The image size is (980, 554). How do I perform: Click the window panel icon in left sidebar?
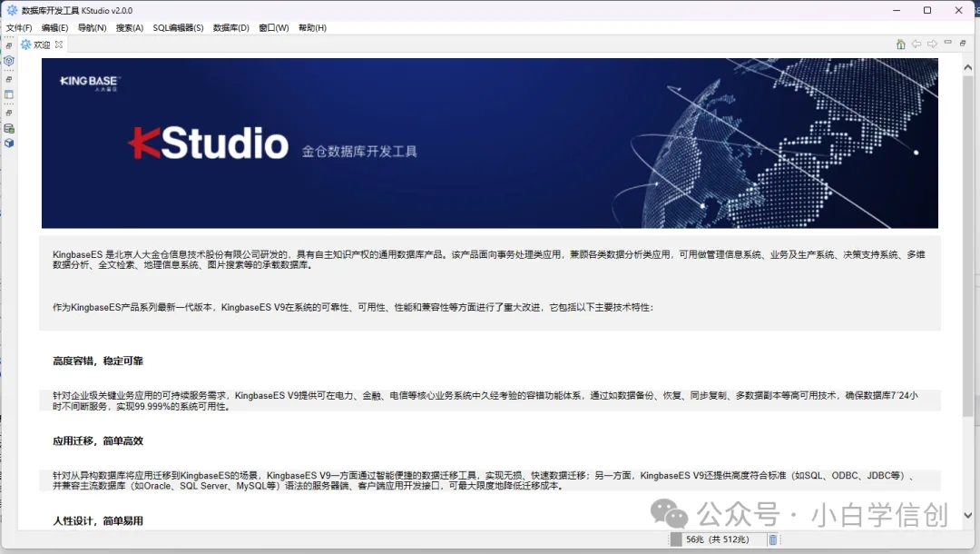point(9,94)
